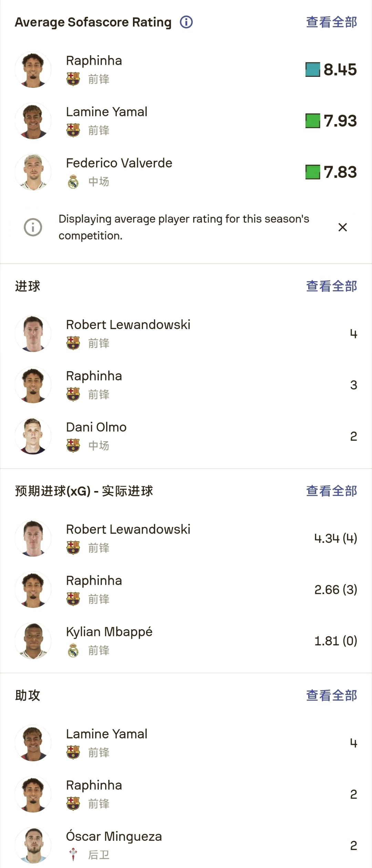Open Lamine Yamal's avatar in assists section
The height and width of the screenshot is (868, 372).
(33, 743)
